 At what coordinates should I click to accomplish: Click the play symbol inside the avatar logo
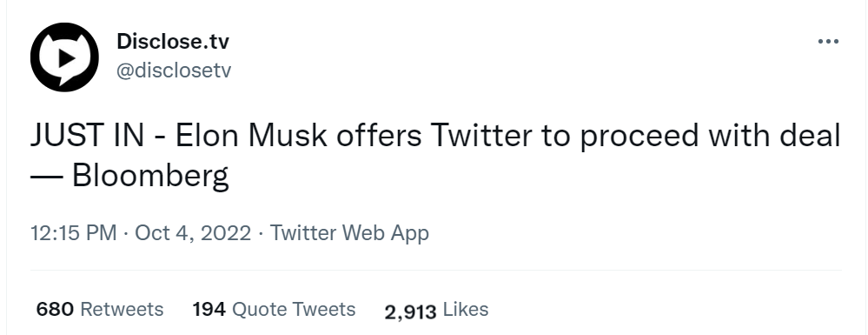(67, 57)
